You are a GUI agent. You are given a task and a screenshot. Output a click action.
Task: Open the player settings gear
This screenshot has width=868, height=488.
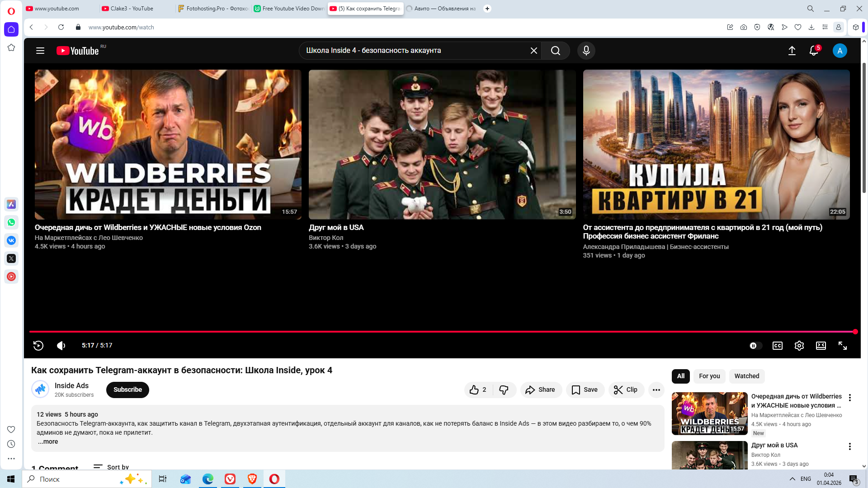tap(799, 346)
